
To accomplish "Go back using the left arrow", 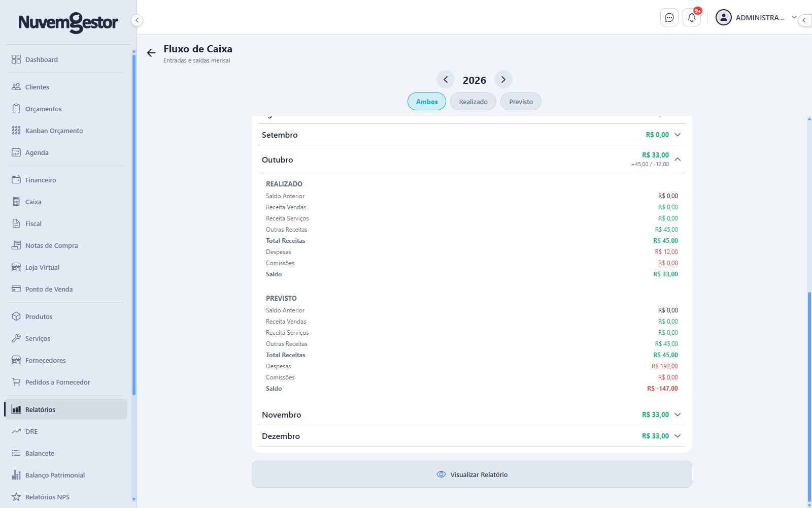I will (151, 53).
